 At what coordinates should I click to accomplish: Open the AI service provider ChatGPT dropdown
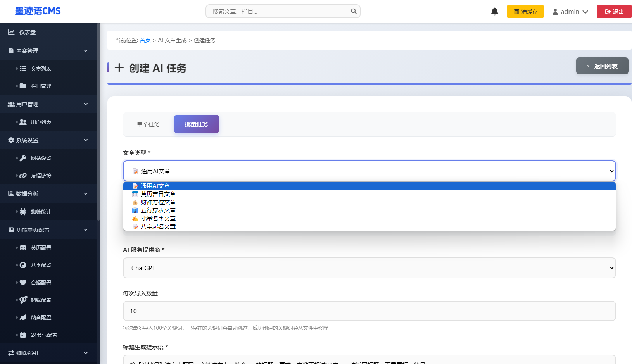point(369,268)
